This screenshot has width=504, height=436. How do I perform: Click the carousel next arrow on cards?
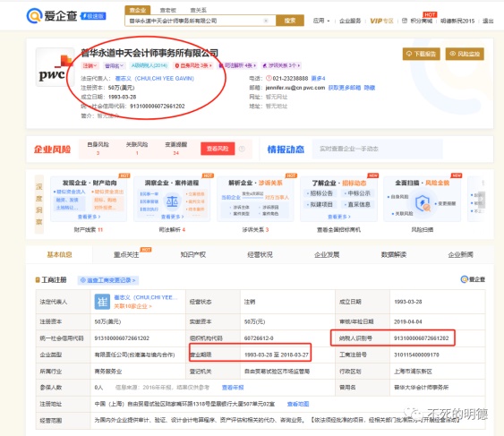(482, 200)
